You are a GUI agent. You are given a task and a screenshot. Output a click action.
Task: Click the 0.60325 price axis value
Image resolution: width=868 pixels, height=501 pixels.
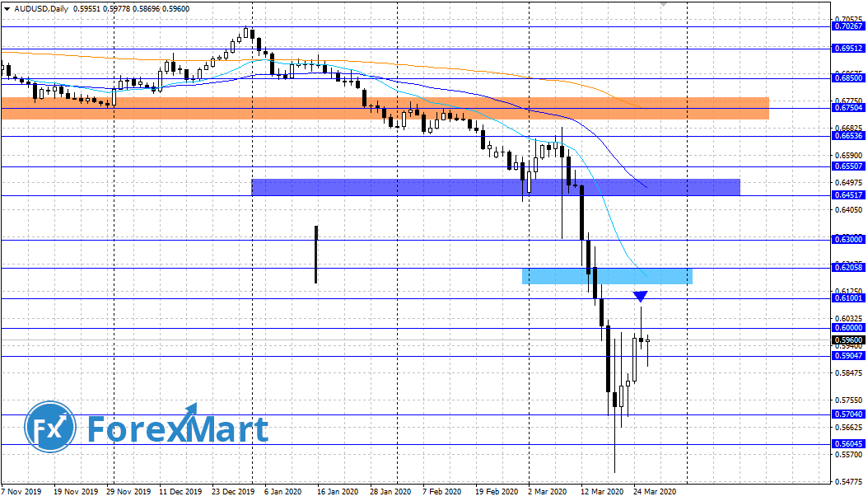(848, 319)
